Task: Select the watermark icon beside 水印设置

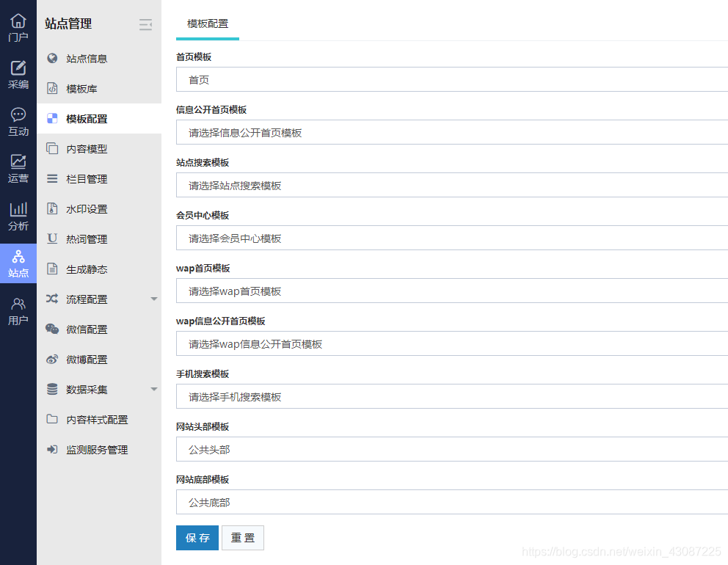Action: (53, 208)
